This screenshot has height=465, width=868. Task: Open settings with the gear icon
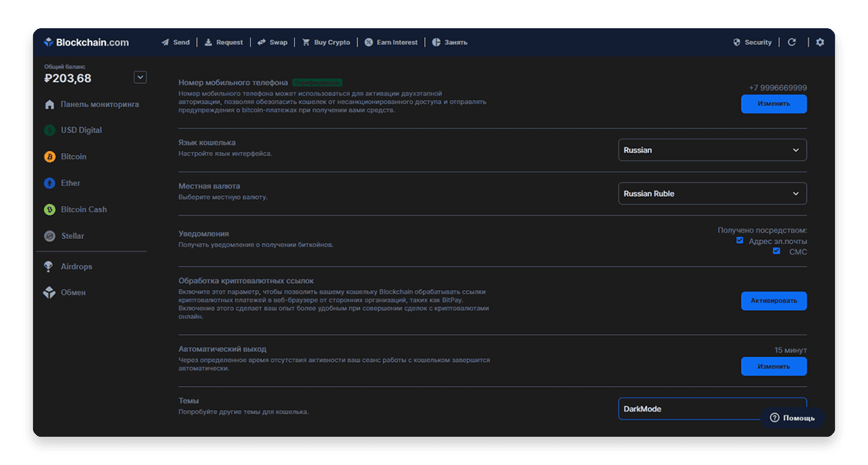click(820, 42)
